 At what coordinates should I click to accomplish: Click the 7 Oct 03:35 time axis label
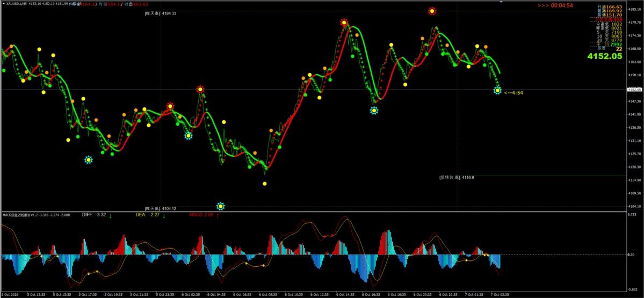pos(500,295)
